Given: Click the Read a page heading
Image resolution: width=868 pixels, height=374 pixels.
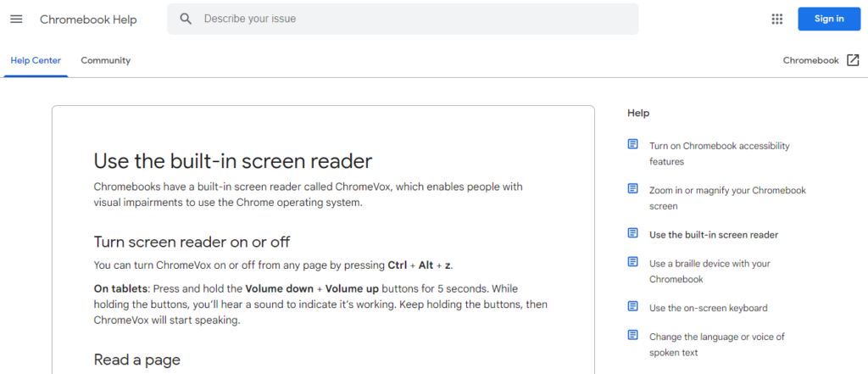Looking at the screenshot, I should [136, 360].
